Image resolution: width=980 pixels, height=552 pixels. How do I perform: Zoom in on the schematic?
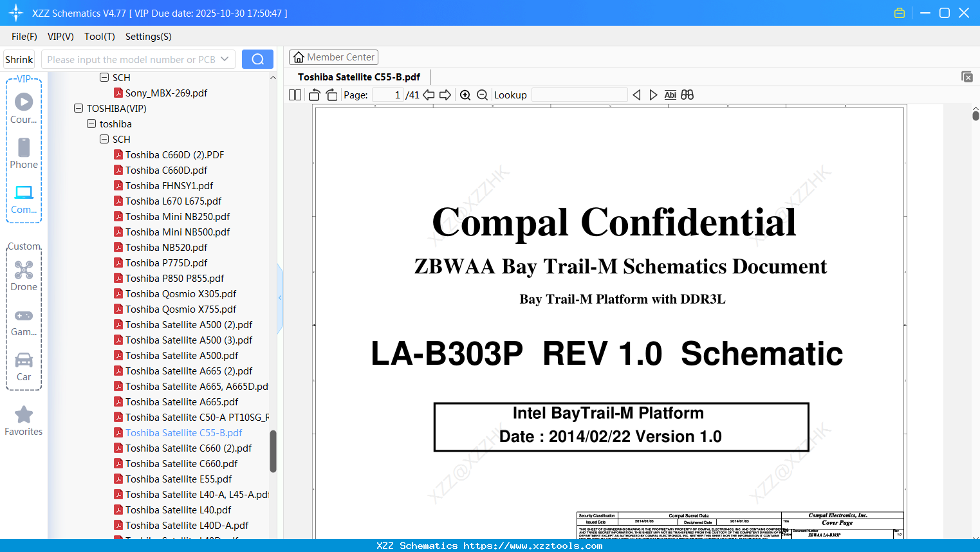click(465, 95)
